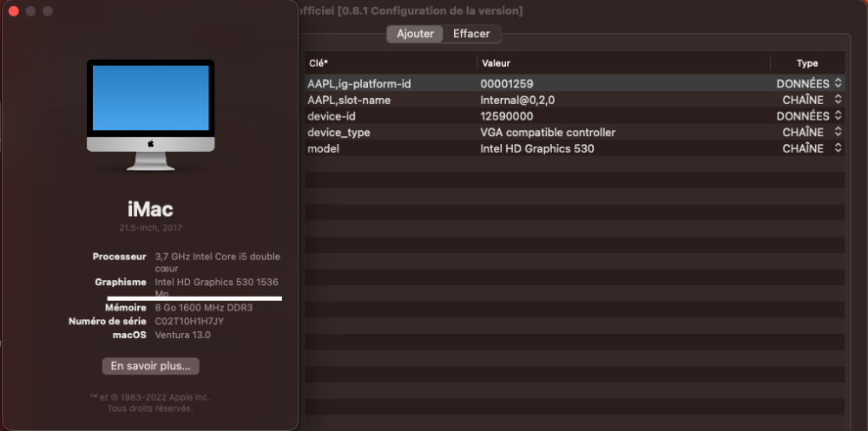
Task: Select the AAPL,slot-name key cell
Action: pyautogui.click(x=349, y=100)
